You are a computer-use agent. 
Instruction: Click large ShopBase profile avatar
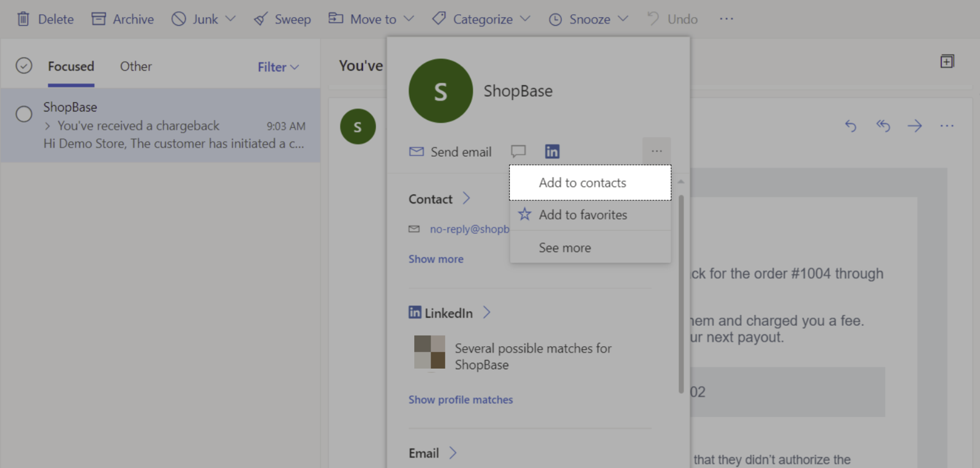point(440,91)
